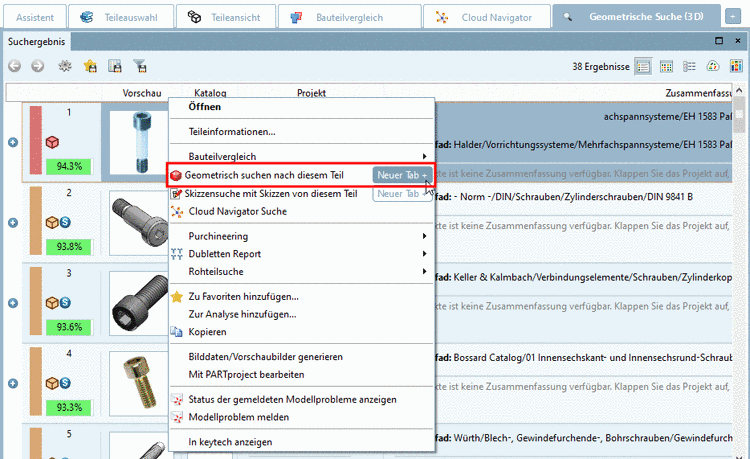Switch to the Teileauswahl tab
Viewport: 750px width, 459px height.
(121, 17)
